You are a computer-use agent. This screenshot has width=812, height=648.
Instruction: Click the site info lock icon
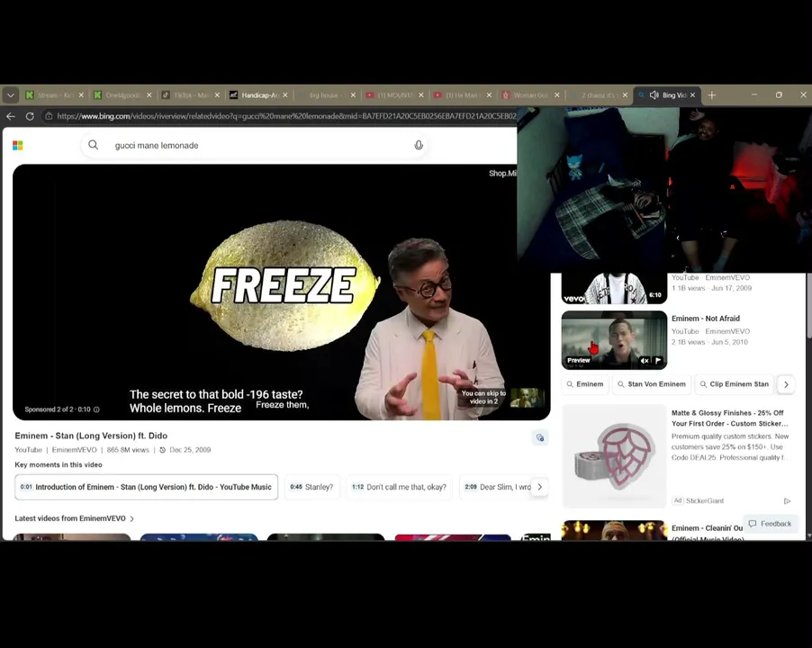49,116
